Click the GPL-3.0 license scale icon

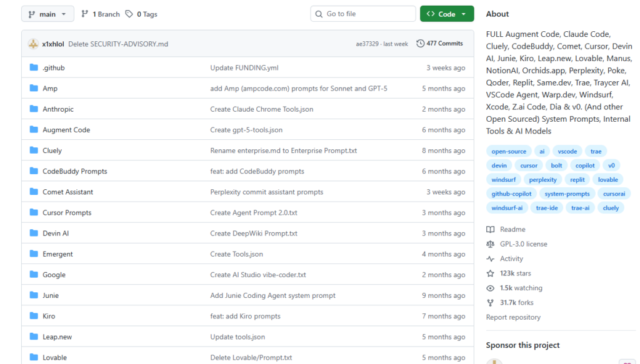[x=491, y=244]
